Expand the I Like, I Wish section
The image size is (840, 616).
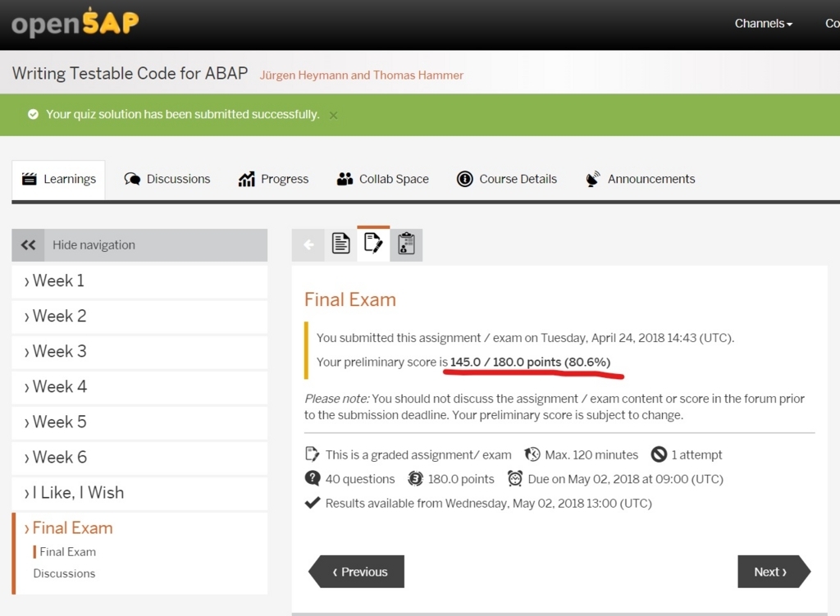[139, 493]
